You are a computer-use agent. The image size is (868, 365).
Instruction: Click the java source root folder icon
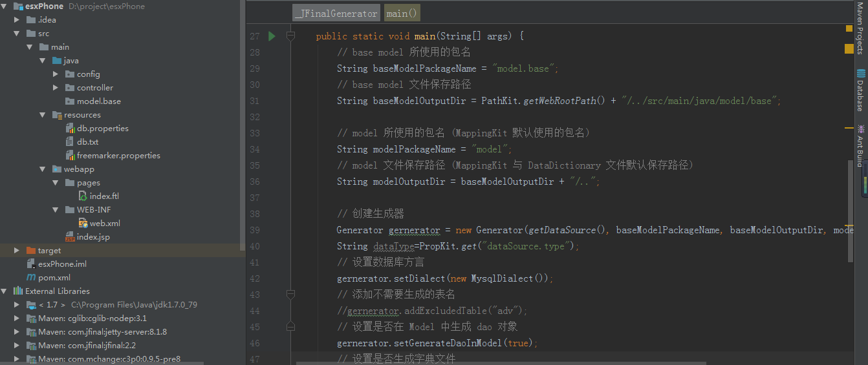click(57, 60)
